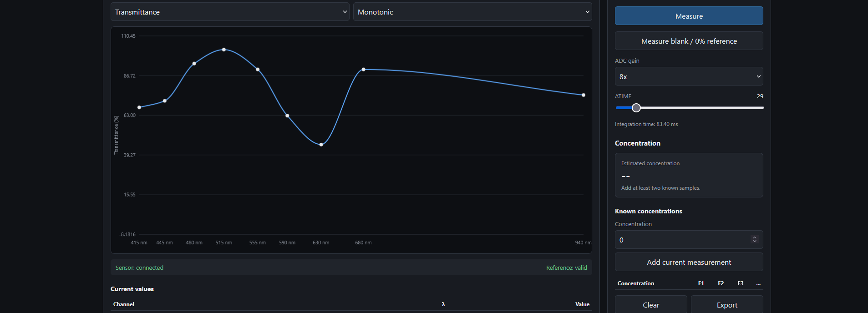Image resolution: width=868 pixels, height=313 pixels.
Task: Expand the ADC gain 8x dropdown
Action: point(689,76)
